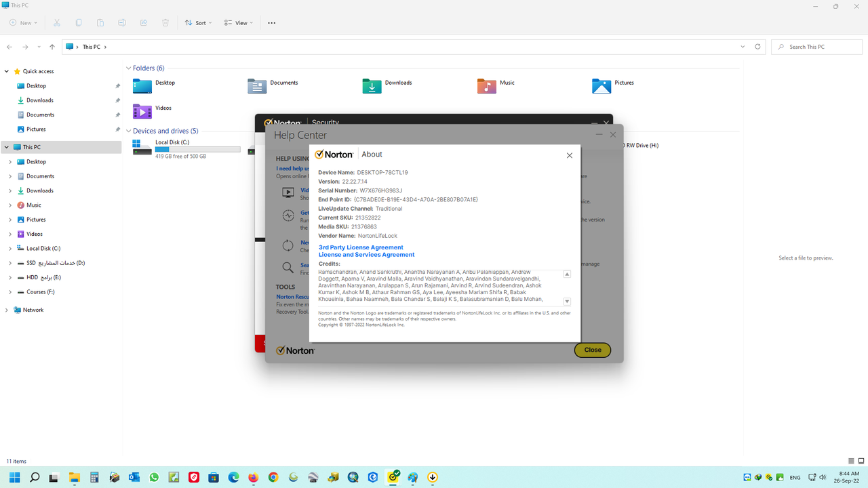The image size is (868, 488).
Task: Click the video play icon in Help Center
Action: pos(288,192)
